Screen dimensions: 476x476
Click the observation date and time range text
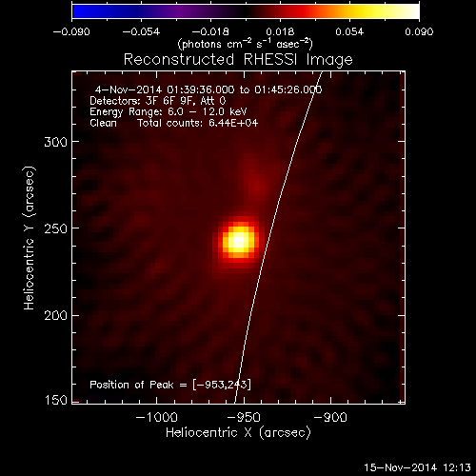(x=208, y=89)
